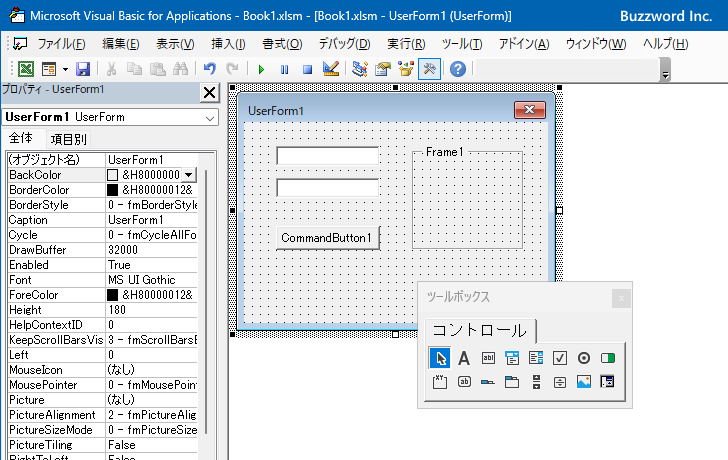Save Book1.xlsm with the floppy icon
This screenshot has height=460, width=728.
click(x=83, y=69)
